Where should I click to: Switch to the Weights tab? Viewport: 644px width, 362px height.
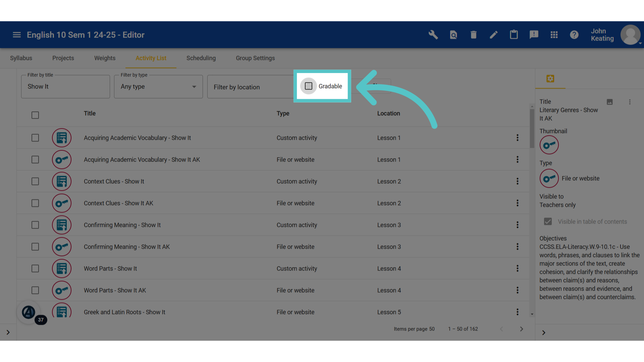105,58
